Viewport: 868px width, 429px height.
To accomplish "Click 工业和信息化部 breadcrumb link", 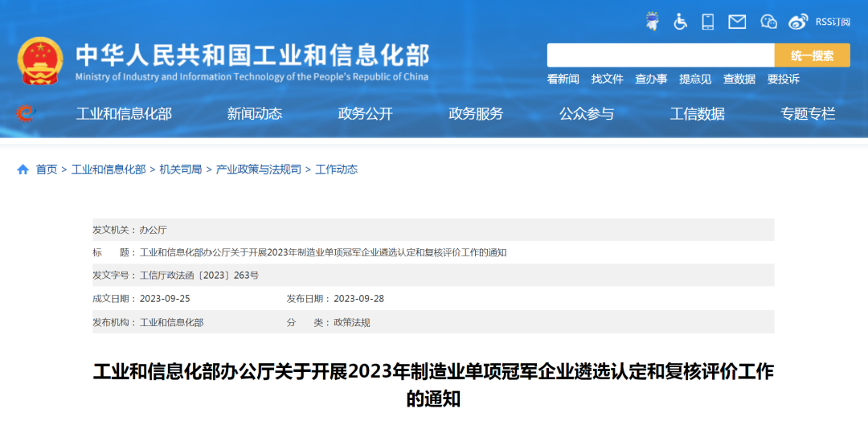I will (x=108, y=170).
